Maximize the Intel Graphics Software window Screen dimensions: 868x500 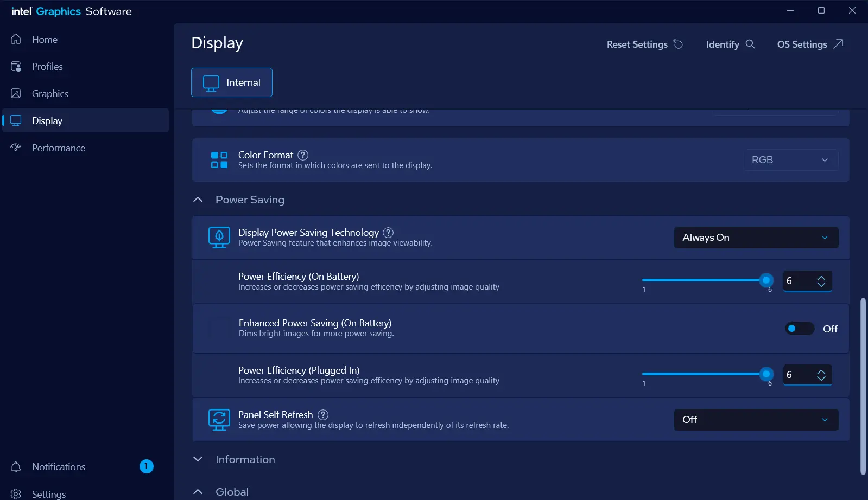coord(821,10)
